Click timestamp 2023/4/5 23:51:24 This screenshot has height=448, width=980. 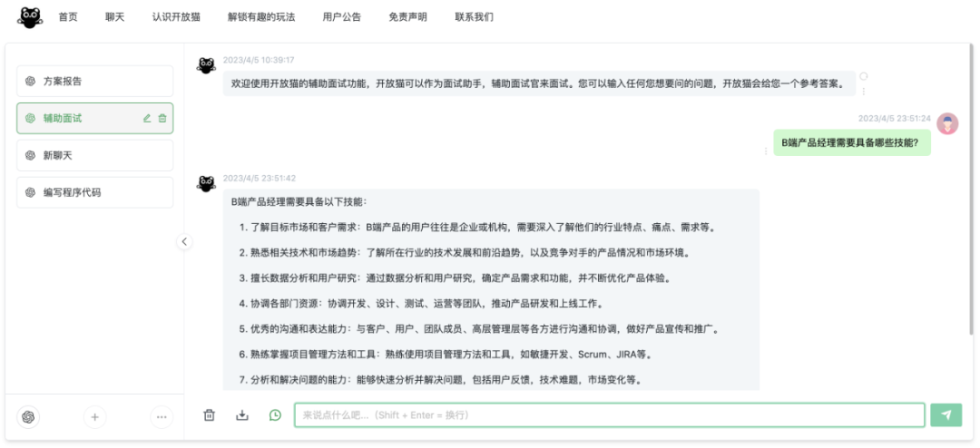coord(895,118)
